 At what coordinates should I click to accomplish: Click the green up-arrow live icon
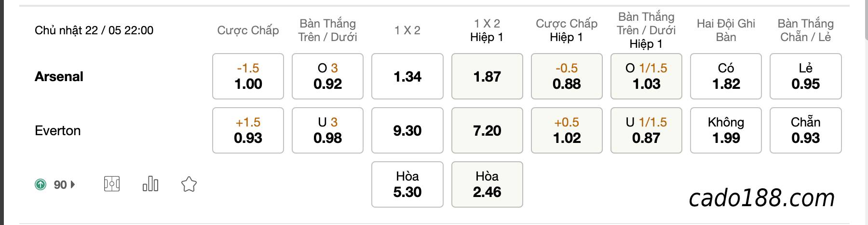pos(41,184)
